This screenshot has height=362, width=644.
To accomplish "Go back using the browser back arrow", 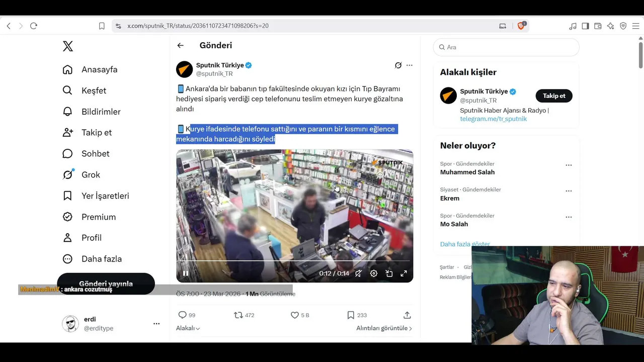I will pyautogui.click(x=9, y=26).
